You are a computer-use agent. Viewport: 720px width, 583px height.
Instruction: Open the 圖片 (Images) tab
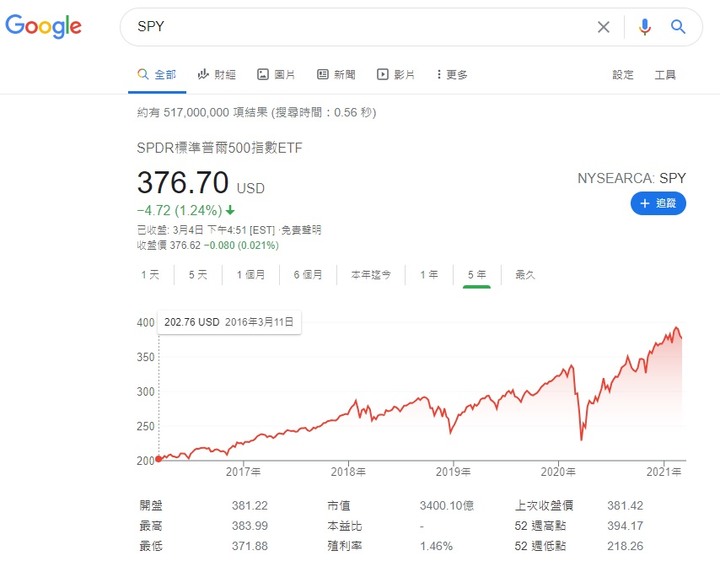point(276,74)
